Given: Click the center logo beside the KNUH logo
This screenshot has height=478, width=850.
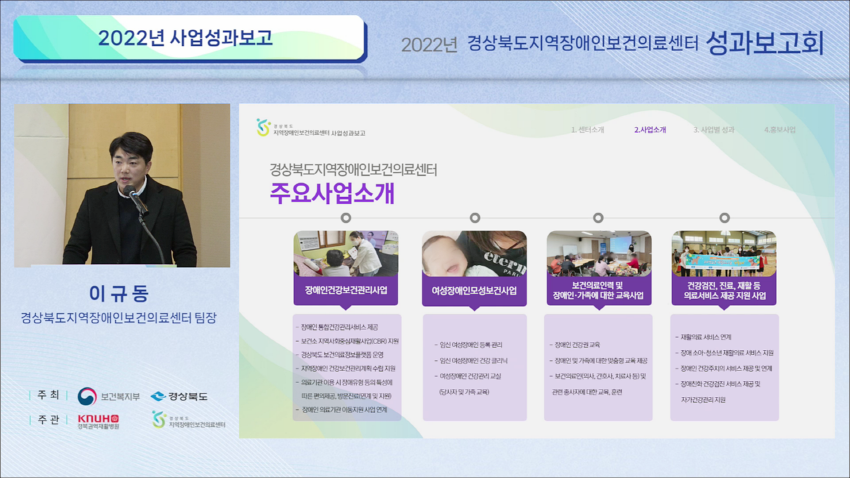Looking at the screenshot, I should click(188, 420).
